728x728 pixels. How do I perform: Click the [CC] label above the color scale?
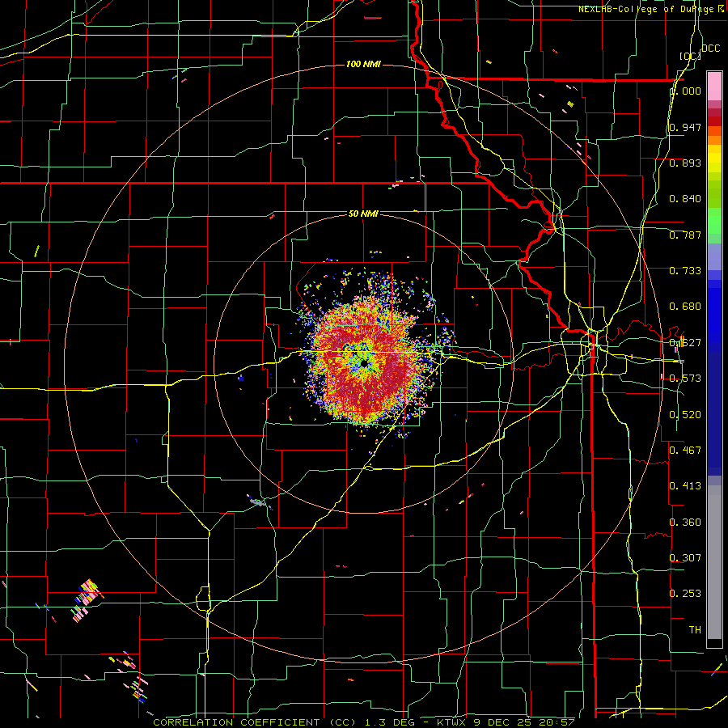[x=690, y=56]
